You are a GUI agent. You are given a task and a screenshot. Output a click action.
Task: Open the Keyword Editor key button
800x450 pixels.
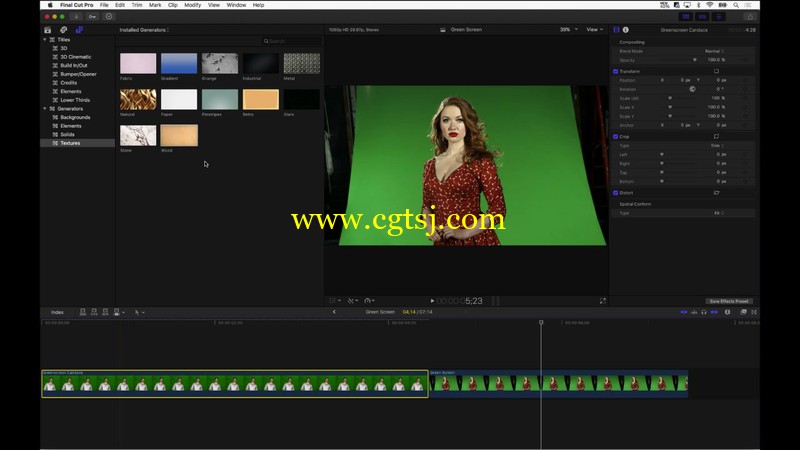pos(92,16)
